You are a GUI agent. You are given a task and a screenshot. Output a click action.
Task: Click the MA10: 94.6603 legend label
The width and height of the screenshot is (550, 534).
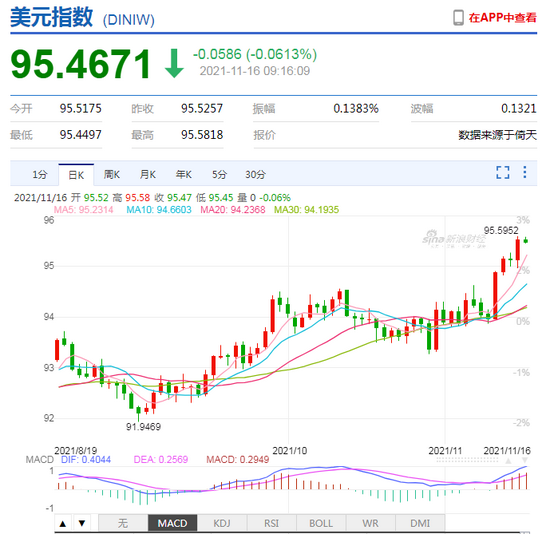pyautogui.click(x=159, y=210)
